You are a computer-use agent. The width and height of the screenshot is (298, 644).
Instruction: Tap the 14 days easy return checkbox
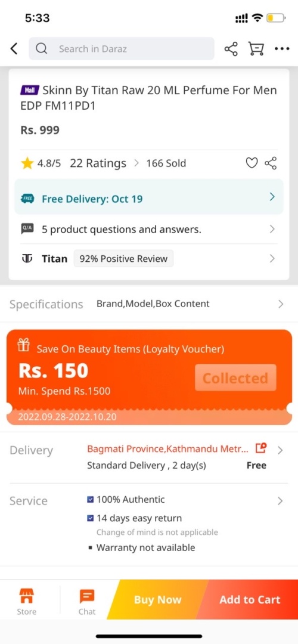point(91,518)
